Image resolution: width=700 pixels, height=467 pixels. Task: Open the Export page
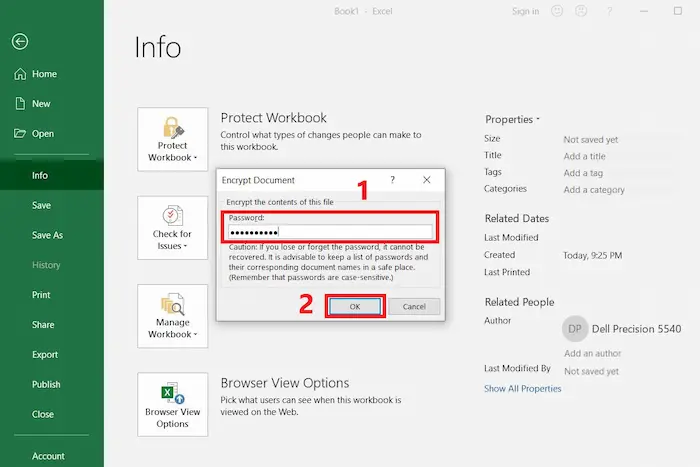click(52, 355)
